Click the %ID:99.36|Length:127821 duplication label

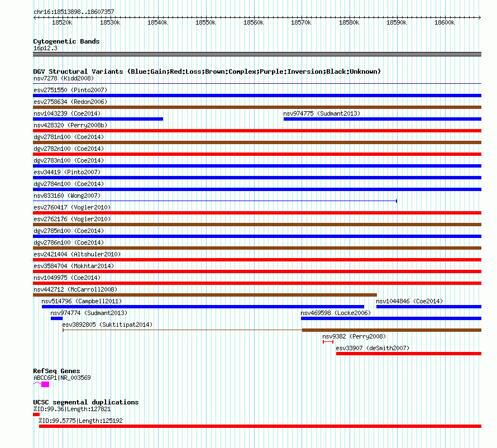[72, 409]
